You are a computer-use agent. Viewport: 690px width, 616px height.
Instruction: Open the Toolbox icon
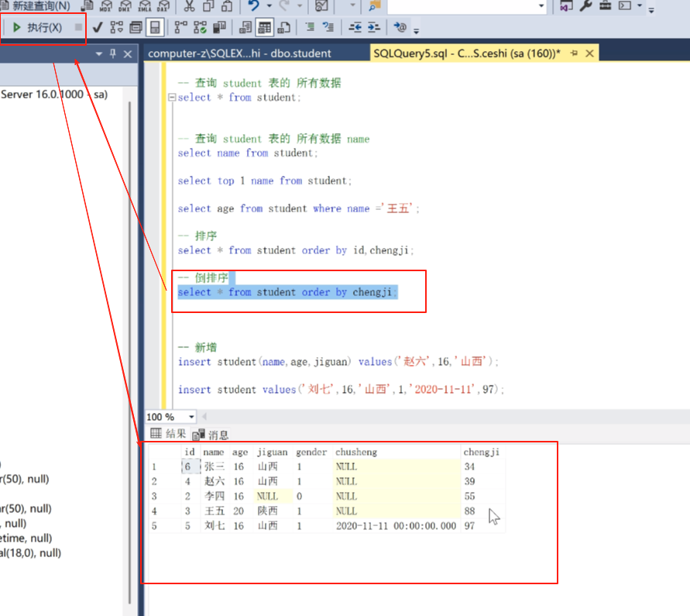606,5
